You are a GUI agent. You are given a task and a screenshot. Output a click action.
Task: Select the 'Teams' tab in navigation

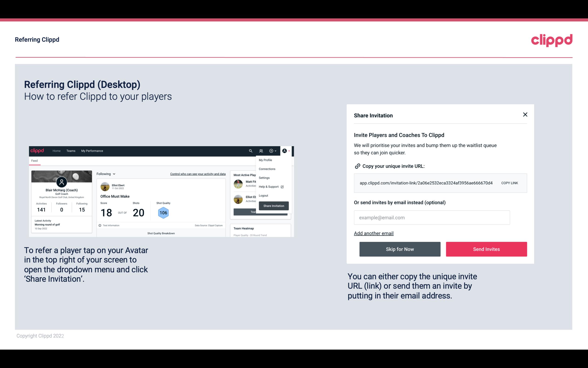tap(71, 151)
